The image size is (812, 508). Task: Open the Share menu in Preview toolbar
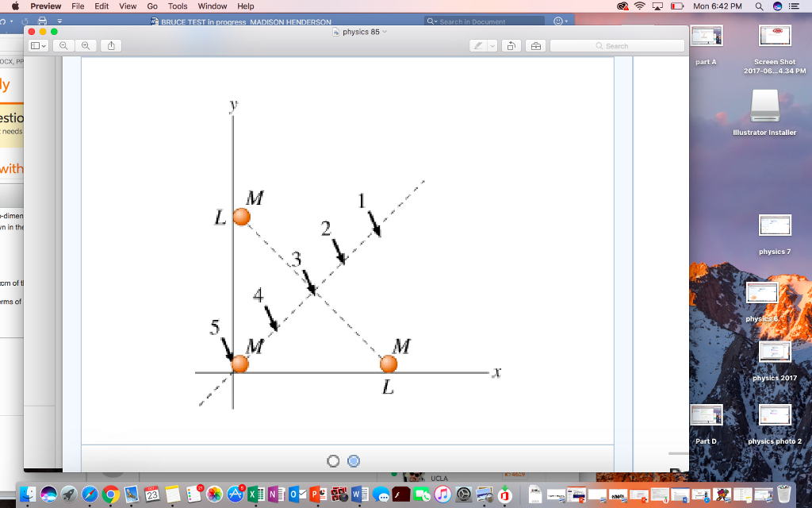110,45
